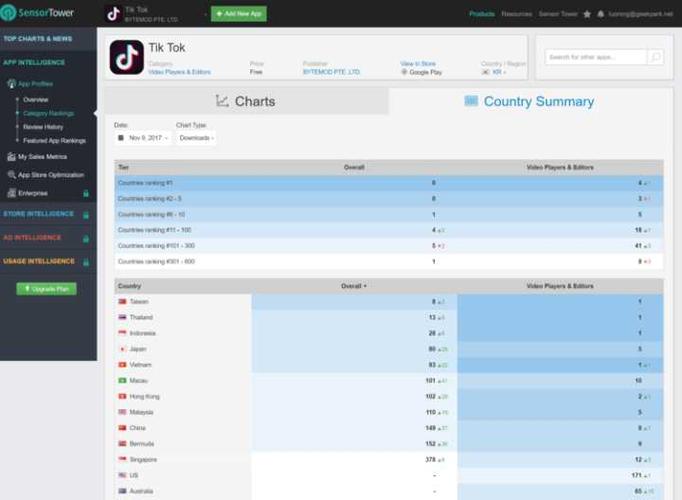Click the Country column header
682x500 pixels.
pyautogui.click(x=130, y=286)
